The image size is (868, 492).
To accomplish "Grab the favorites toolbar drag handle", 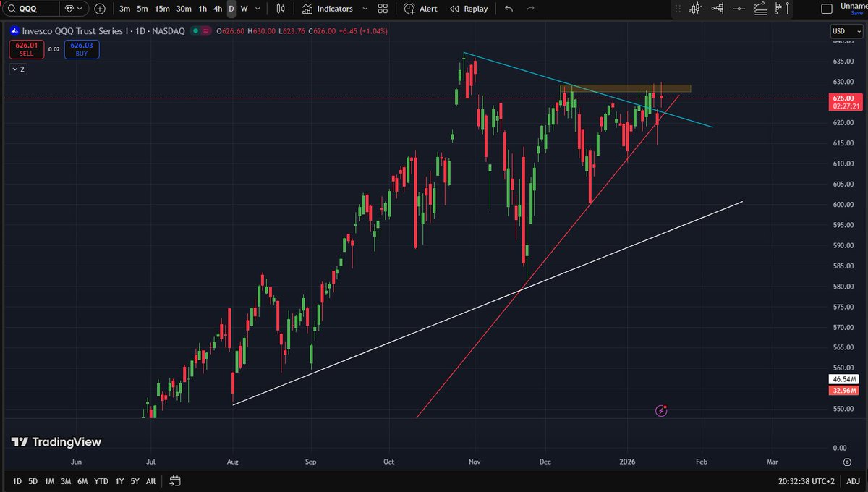I will (x=678, y=9).
